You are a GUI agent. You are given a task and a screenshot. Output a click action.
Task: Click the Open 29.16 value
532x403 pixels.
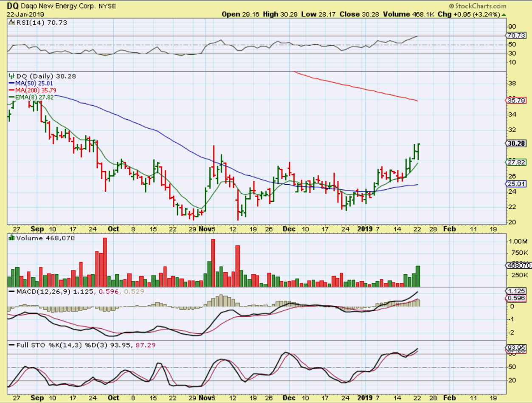pos(240,14)
